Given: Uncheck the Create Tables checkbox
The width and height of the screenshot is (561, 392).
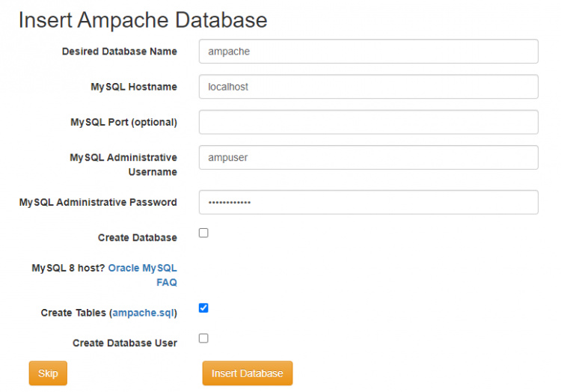Looking at the screenshot, I should click(203, 307).
